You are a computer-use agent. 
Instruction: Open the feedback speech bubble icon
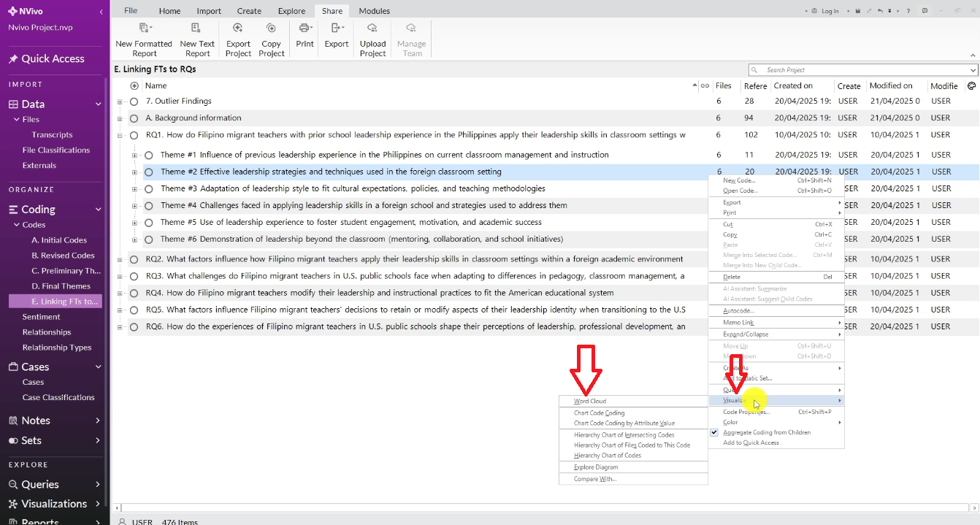click(x=925, y=11)
